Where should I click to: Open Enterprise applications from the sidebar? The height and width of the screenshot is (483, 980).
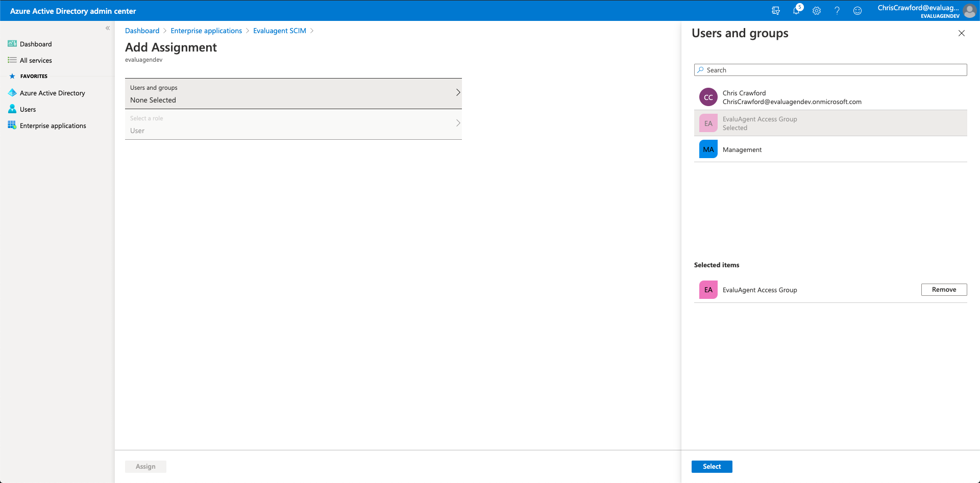pos(53,125)
